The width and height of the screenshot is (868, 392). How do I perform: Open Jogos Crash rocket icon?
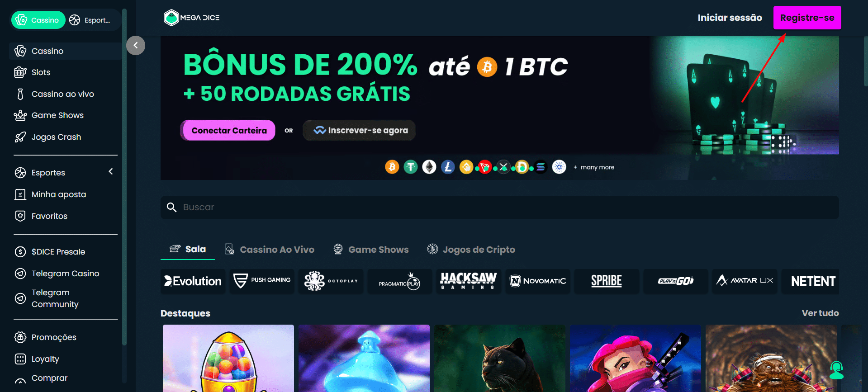click(20, 137)
